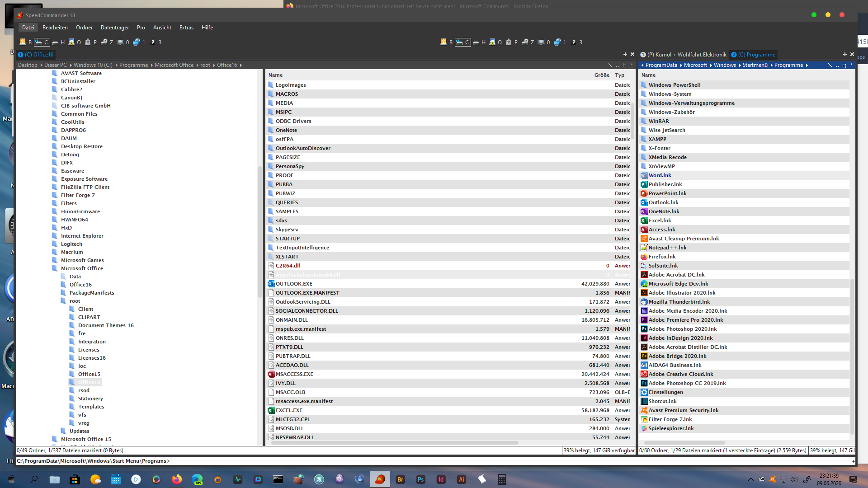Add new tab in left panel
868x488 pixels.
click(625, 54)
